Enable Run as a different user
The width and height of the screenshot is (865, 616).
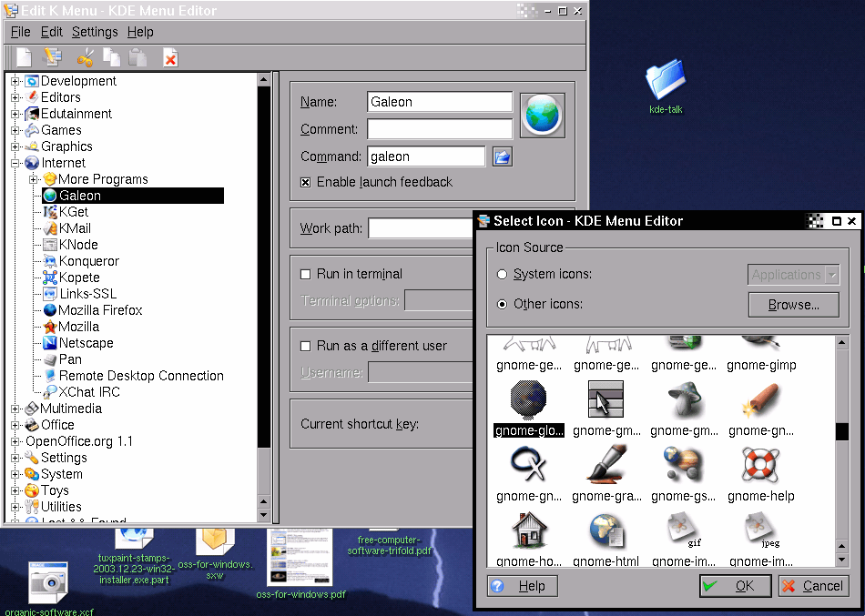pyautogui.click(x=305, y=346)
